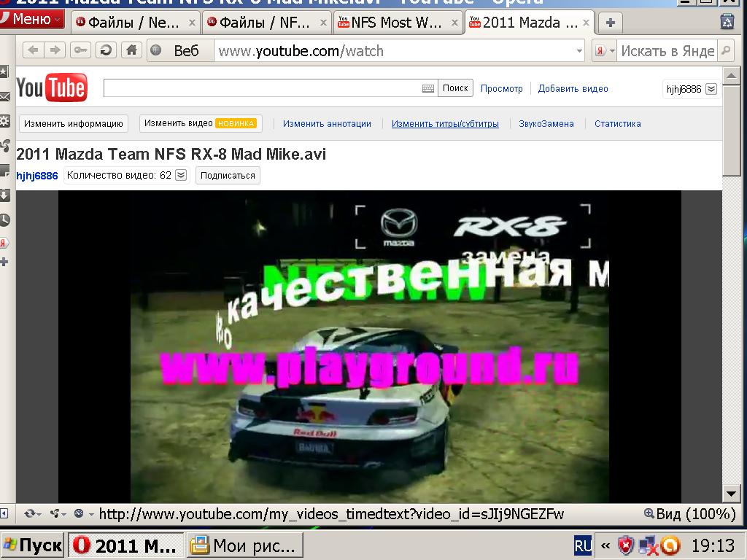The width and height of the screenshot is (747, 560).
Task: Expand hidden tray icons chevron
Action: tap(605, 546)
